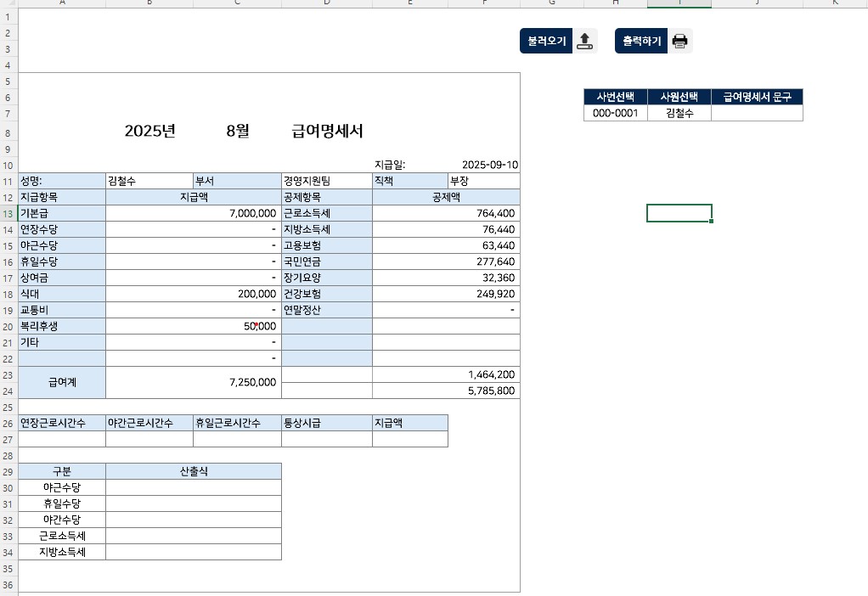Click the 급여계 total cell 7,250,000
Image resolution: width=868 pixels, height=596 pixels.
point(194,382)
